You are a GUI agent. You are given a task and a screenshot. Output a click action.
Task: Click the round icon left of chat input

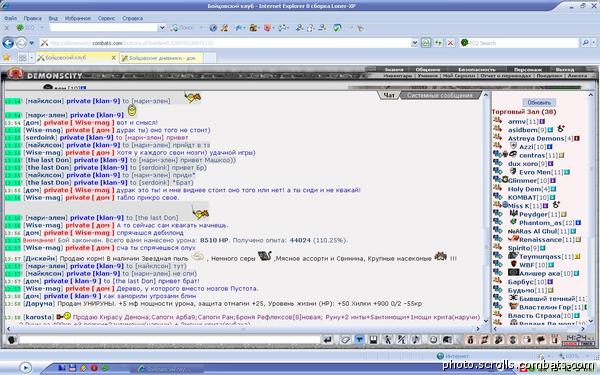[x=11, y=339]
